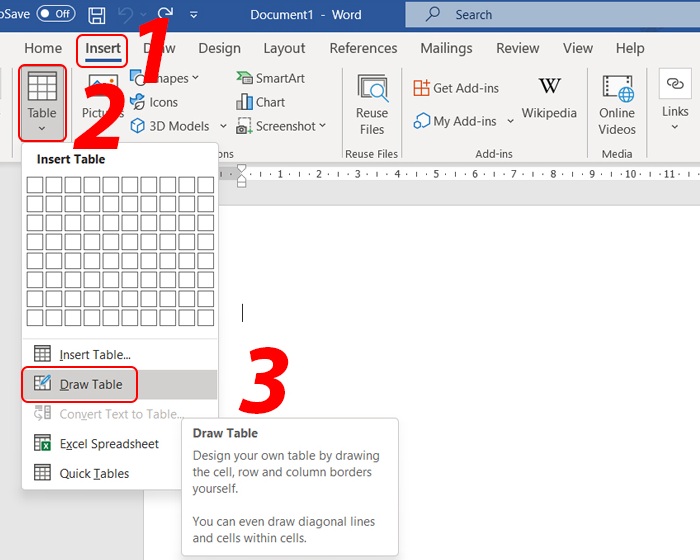Select the Mailings tab
This screenshot has height=560, width=700.
[446, 48]
